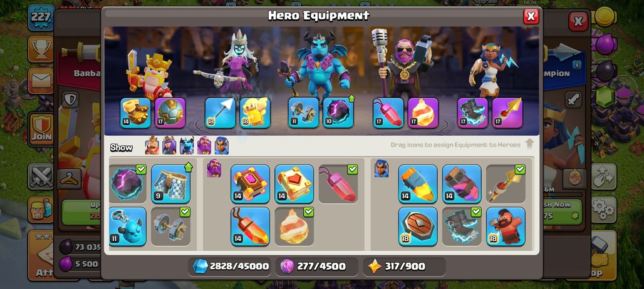Toggle the Barbarian King show filter

pos(152,146)
